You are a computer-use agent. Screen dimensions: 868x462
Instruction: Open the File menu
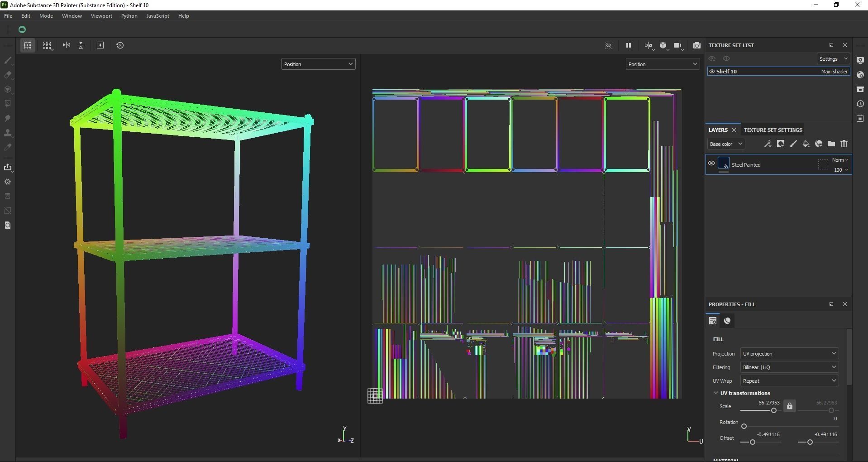8,16
